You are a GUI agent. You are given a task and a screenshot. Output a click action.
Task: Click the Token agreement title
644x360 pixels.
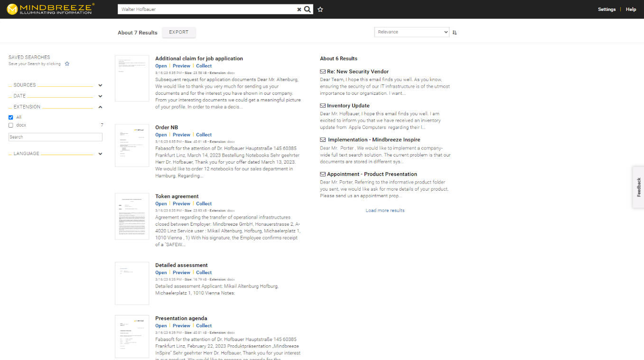click(177, 196)
